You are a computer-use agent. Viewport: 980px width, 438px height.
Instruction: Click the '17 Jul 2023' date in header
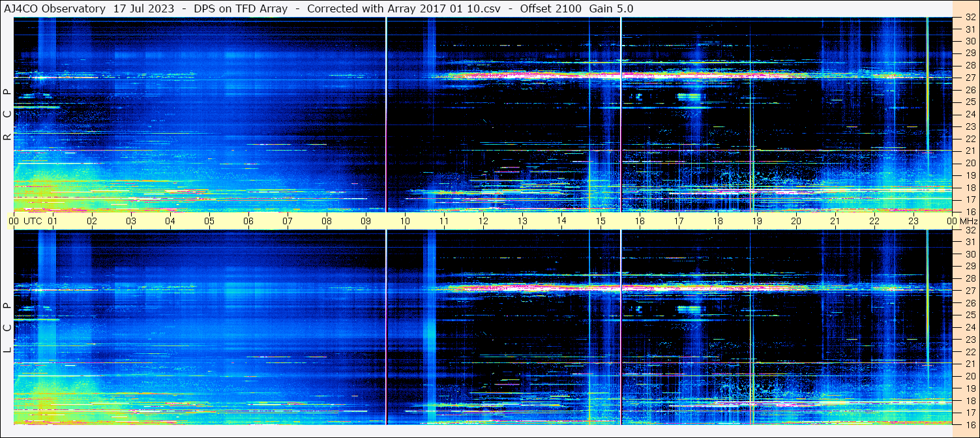pos(145,8)
